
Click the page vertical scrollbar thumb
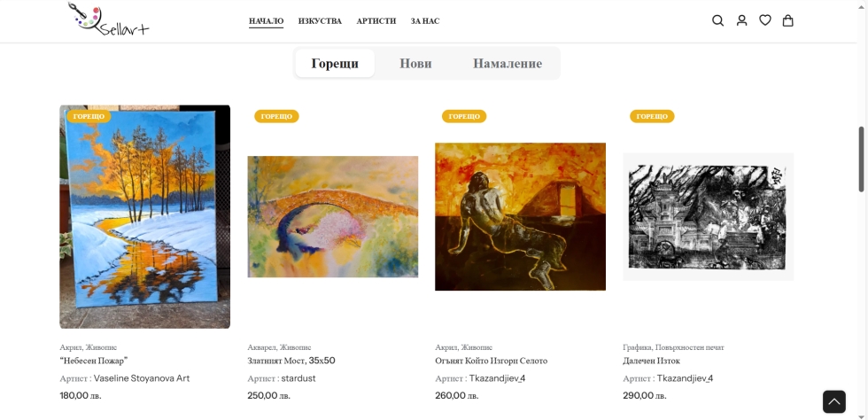click(x=861, y=159)
